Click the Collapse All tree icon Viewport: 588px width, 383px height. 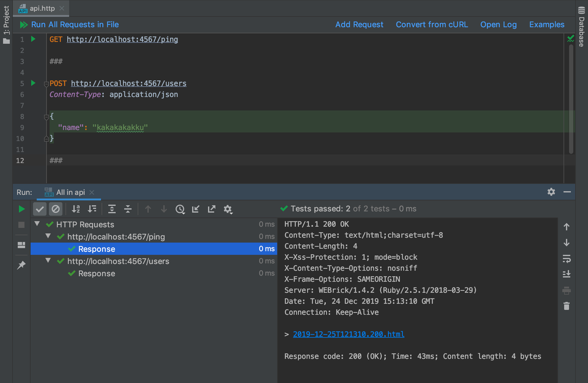(128, 209)
